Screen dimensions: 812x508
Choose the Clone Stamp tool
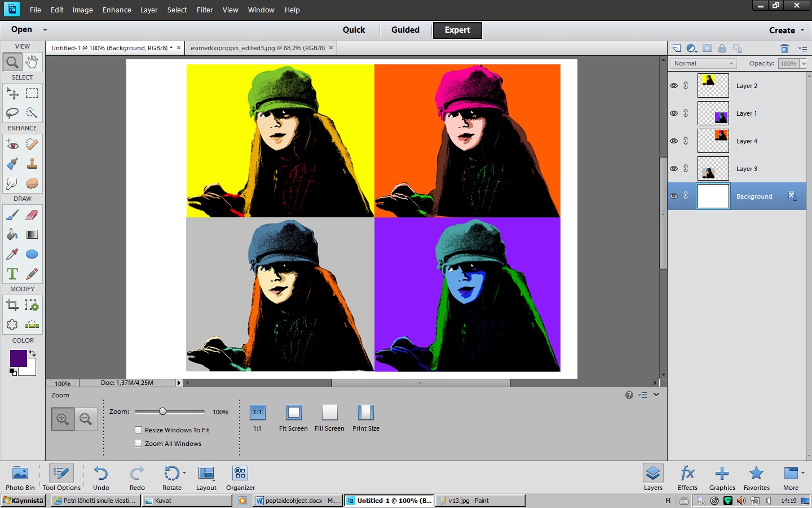32,164
